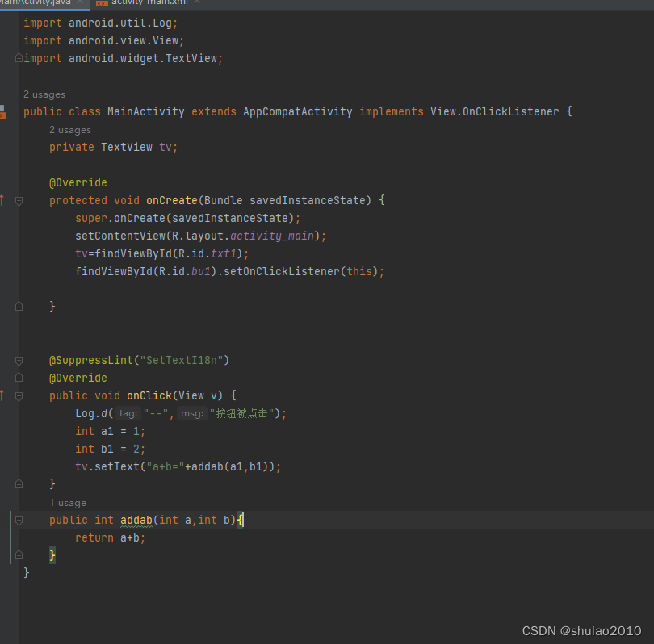Switch to the activity_main.xml editor tab
654x644 pixels.
[149, 2]
